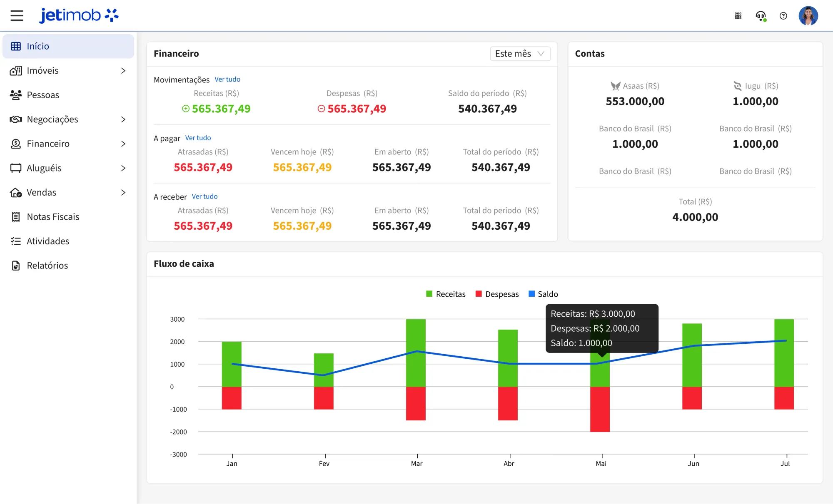
Task: Open the apps grid icon
Action: [738, 16]
